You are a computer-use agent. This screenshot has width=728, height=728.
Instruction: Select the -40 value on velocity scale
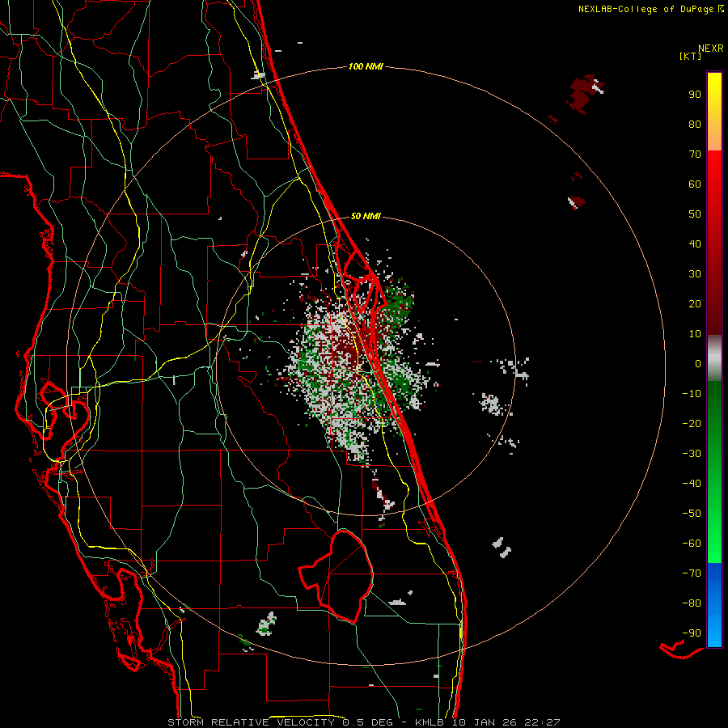(x=692, y=484)
